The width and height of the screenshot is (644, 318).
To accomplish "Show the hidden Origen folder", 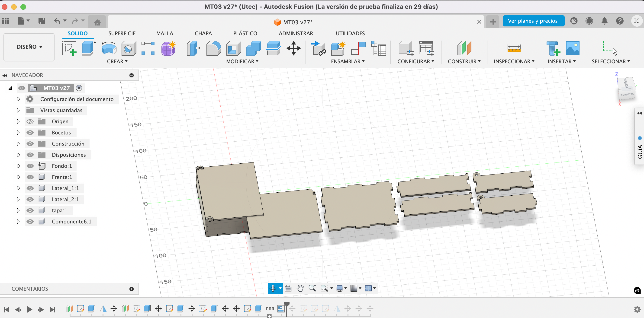I will [x=30, y=121].
